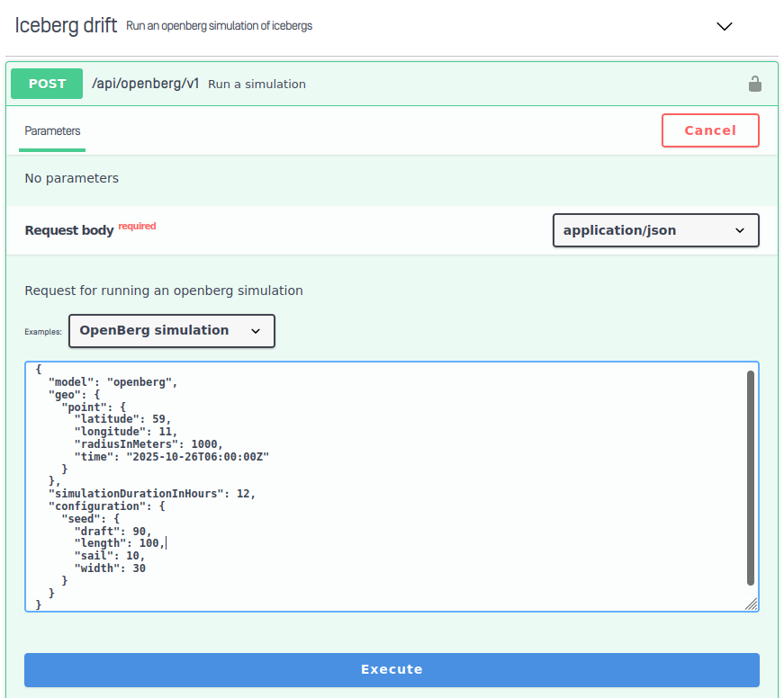Click the POST method badge
Screen dimensions: 784x698
pyautogui.click(x=46, y=84)
